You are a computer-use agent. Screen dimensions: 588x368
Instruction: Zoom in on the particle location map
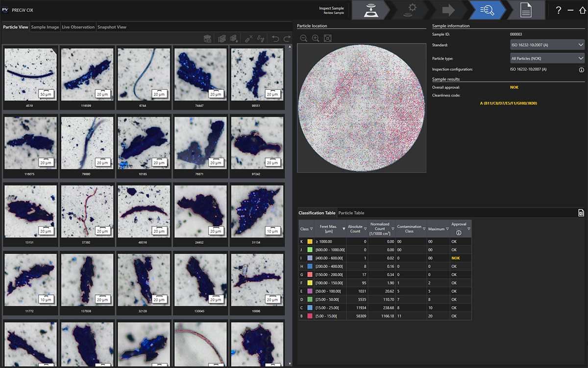coord(316,38)
